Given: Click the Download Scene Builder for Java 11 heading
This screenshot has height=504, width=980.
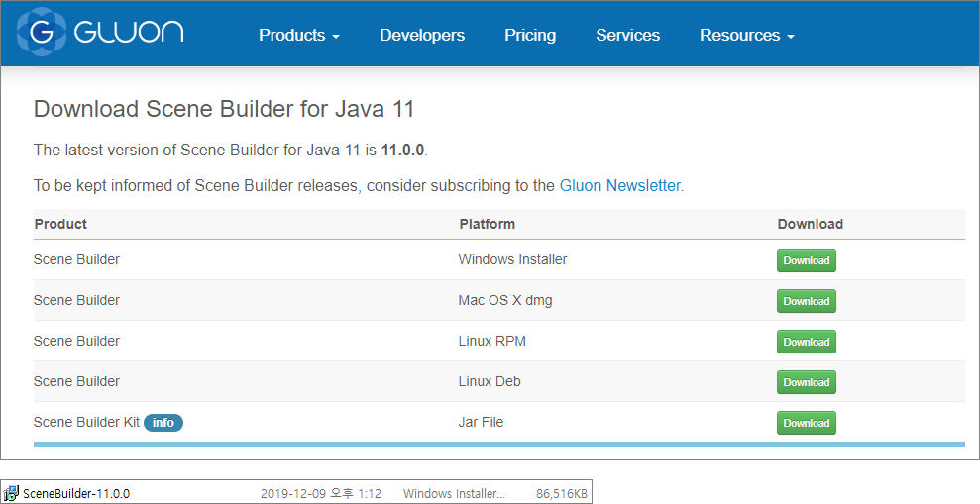Looking at the screenshot, I should coord(224,109).
